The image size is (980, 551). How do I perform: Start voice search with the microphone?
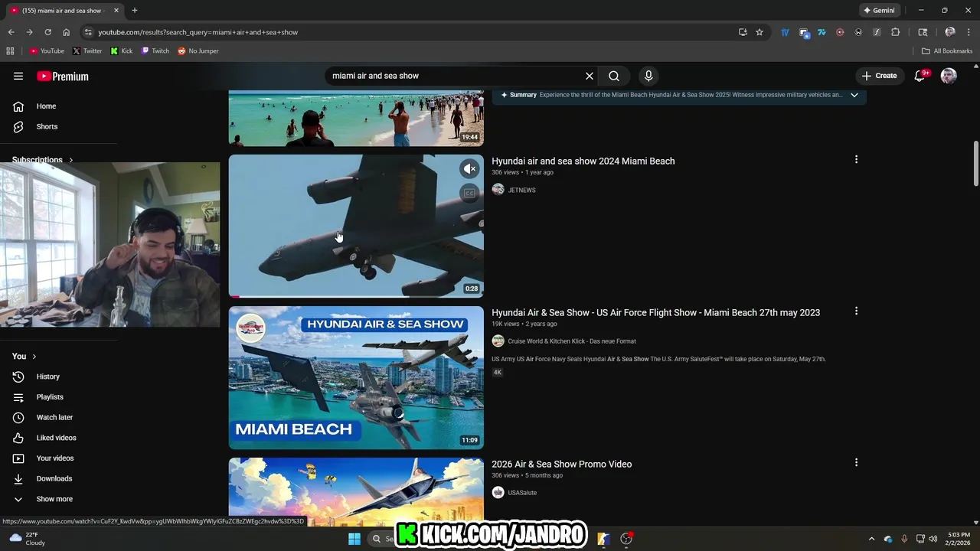click(x=648, y=76)
